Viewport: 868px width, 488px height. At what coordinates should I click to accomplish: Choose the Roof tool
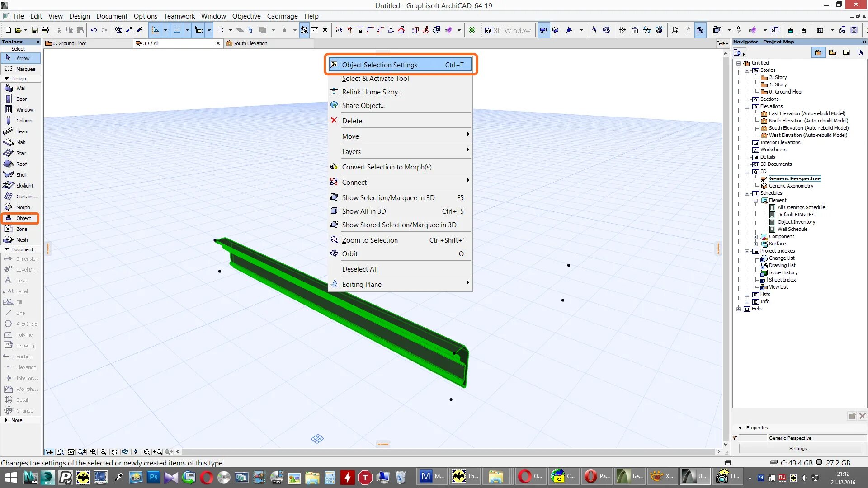click(x=21, y=164)
